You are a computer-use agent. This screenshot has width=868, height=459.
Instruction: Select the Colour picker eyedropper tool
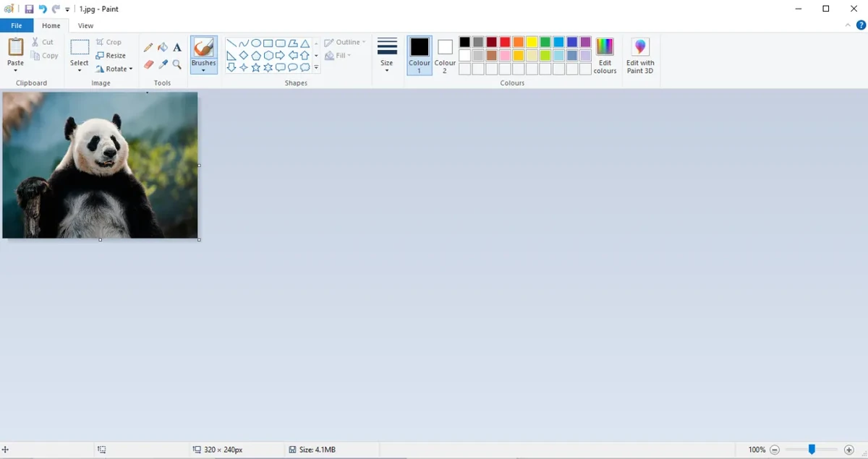(163, 64)
